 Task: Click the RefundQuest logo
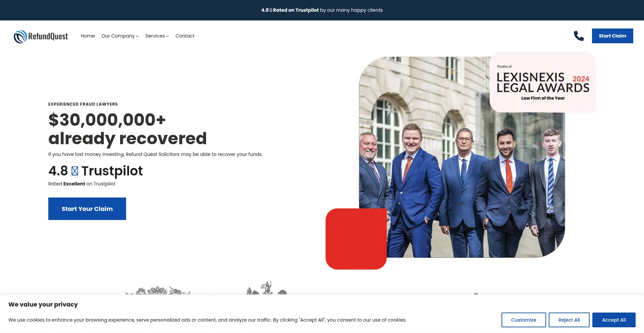click(x=41, y=36)
